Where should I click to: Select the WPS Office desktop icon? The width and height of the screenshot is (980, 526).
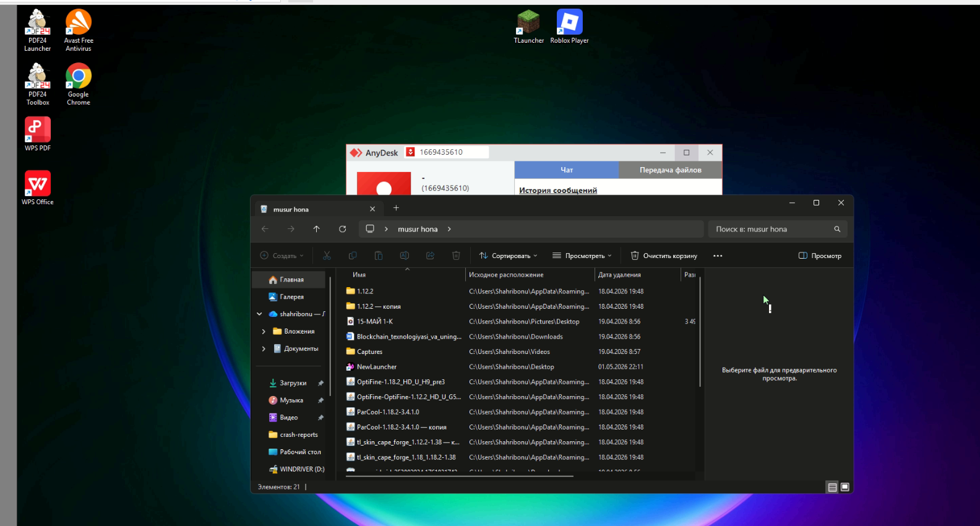[37, 188]
